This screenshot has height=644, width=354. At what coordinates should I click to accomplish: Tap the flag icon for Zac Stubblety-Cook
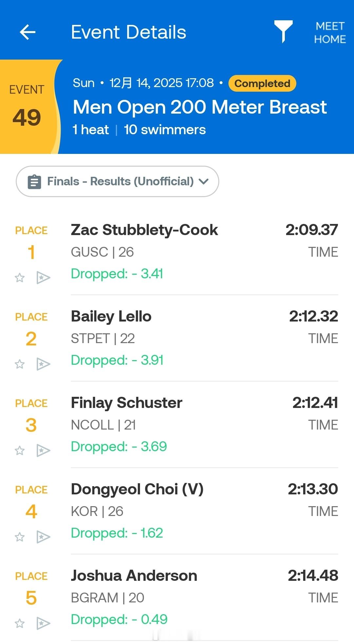[x=43, y=278]
